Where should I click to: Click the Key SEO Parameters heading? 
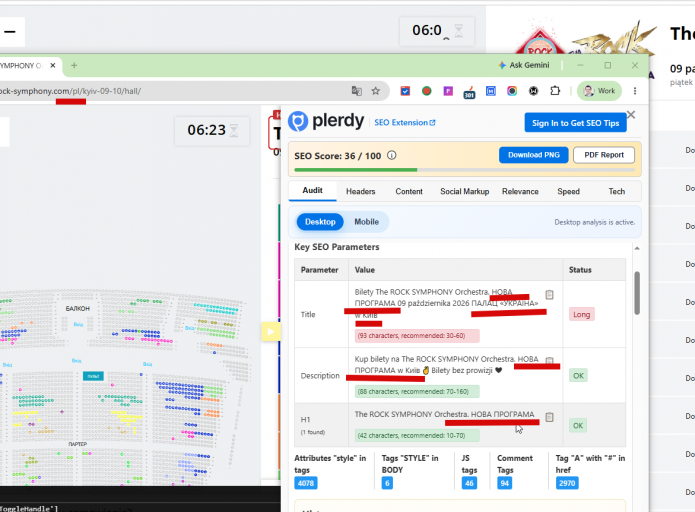point(337,247)
